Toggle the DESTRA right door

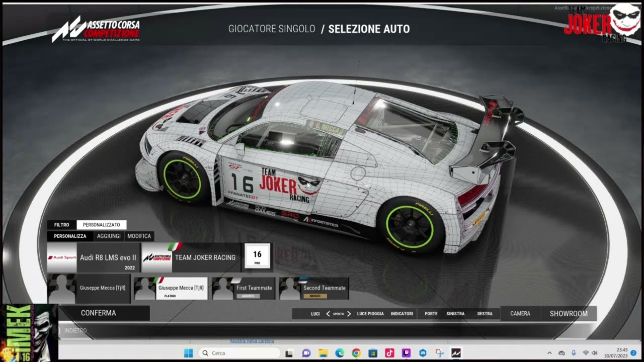[x=485, y=314]
